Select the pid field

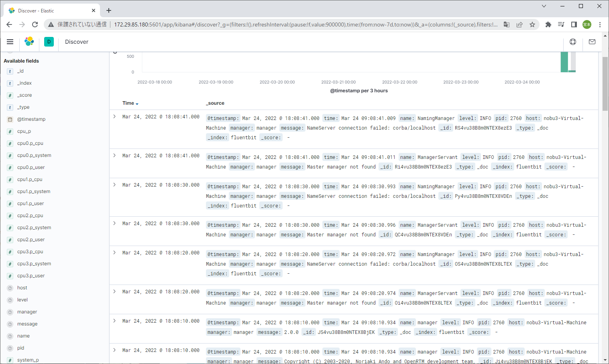20,348
